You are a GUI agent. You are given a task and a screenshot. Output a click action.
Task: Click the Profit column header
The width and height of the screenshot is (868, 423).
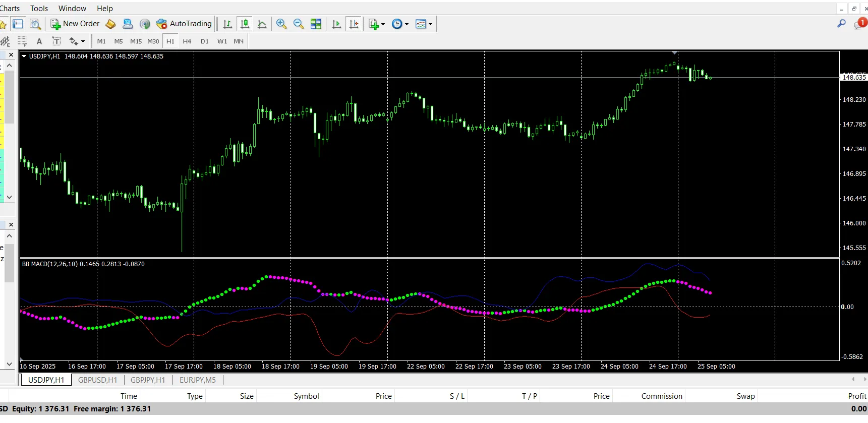pyautogui.click(x=856, y=396)
